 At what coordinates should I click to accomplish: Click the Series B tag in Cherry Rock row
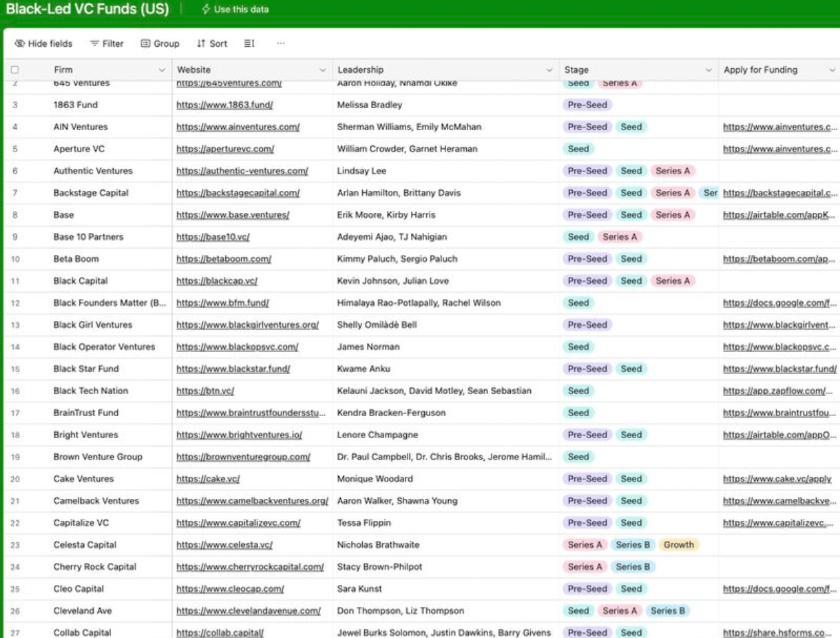tap(633, 567)
